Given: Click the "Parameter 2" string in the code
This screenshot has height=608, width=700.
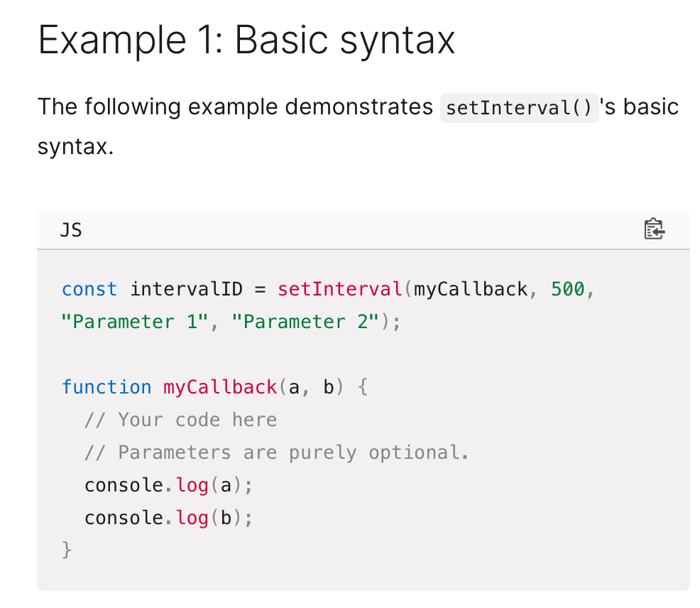Looking at the screenshot, I should [x=310, y=322].
